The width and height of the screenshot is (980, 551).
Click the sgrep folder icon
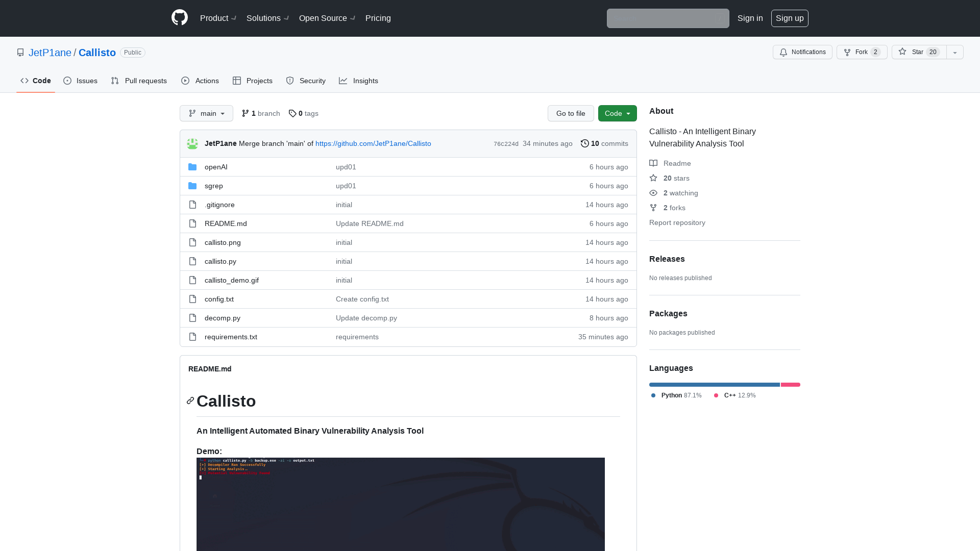click(192, 186)
